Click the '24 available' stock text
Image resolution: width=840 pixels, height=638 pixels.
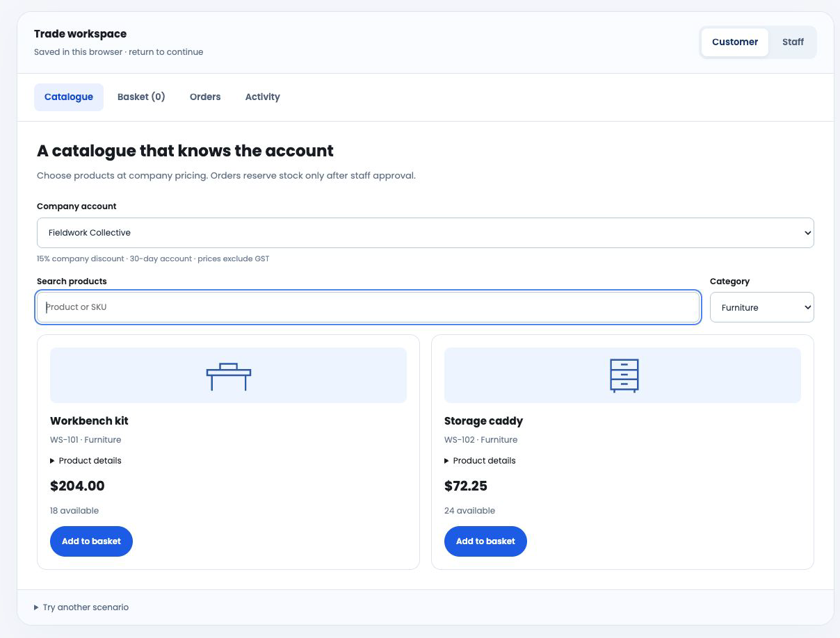469,511
